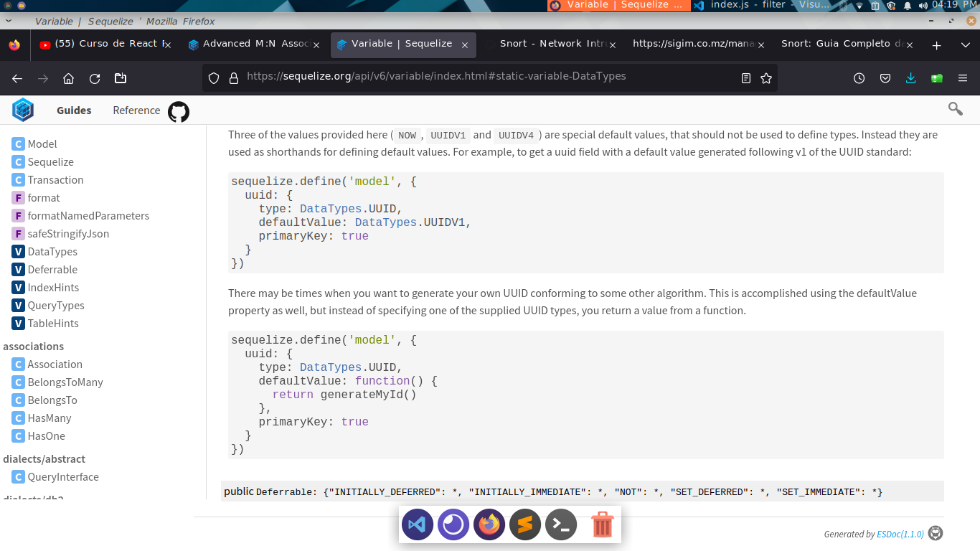Open the GitHub repository icon
The width and height of the screenshot is (980, 551).
click(x=178, y=111)
